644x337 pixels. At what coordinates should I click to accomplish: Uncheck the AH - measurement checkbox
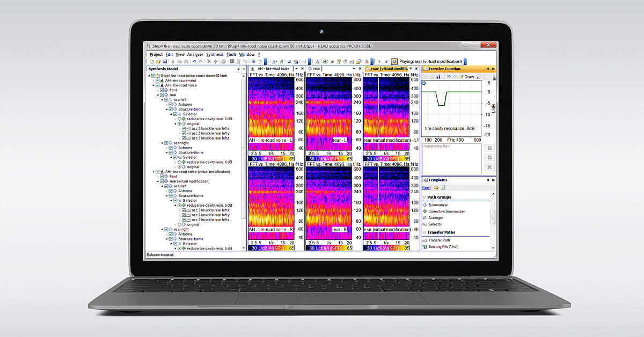pos(157,80)
